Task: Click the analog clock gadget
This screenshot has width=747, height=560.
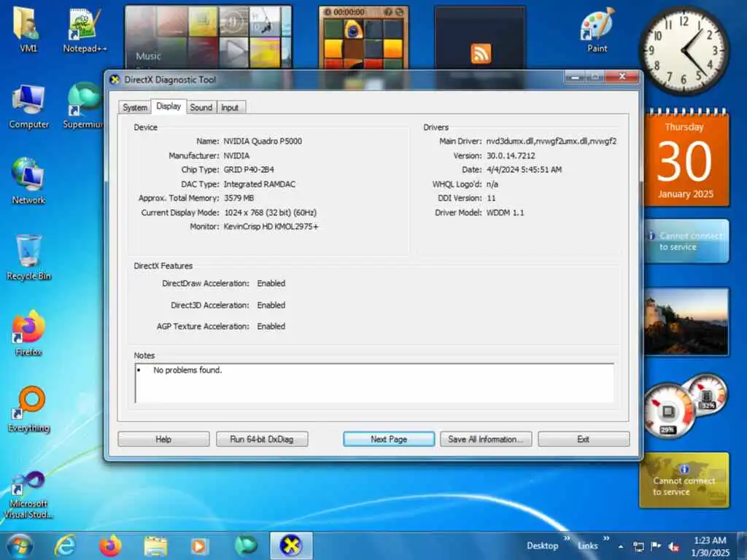Action: click(x=684, y=50)
